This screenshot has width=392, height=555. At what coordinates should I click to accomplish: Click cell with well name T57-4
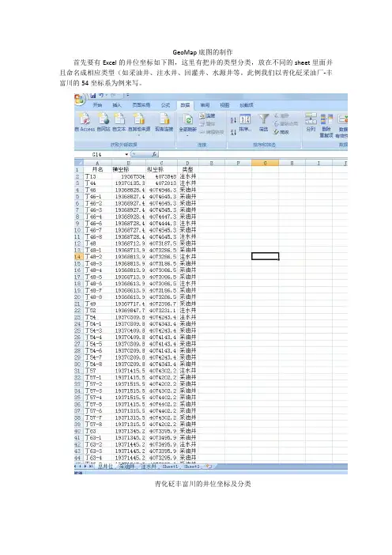tap(97, 398)
